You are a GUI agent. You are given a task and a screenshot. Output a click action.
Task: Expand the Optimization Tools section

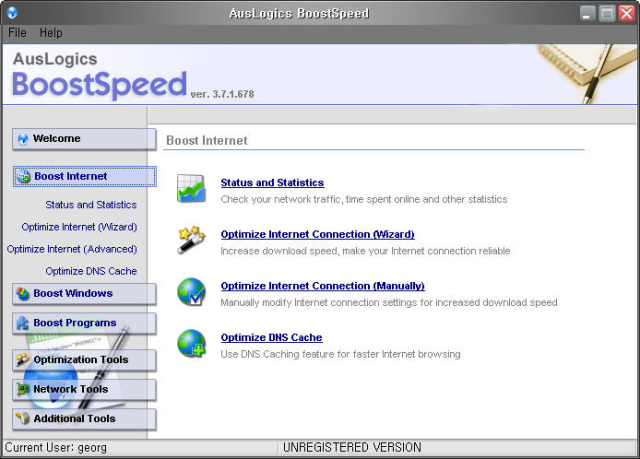pos(84,360)
